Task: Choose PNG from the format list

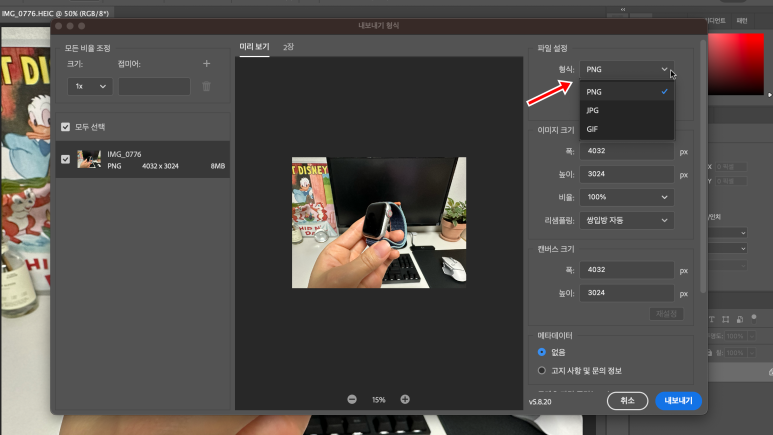Action: click(627, 92)
